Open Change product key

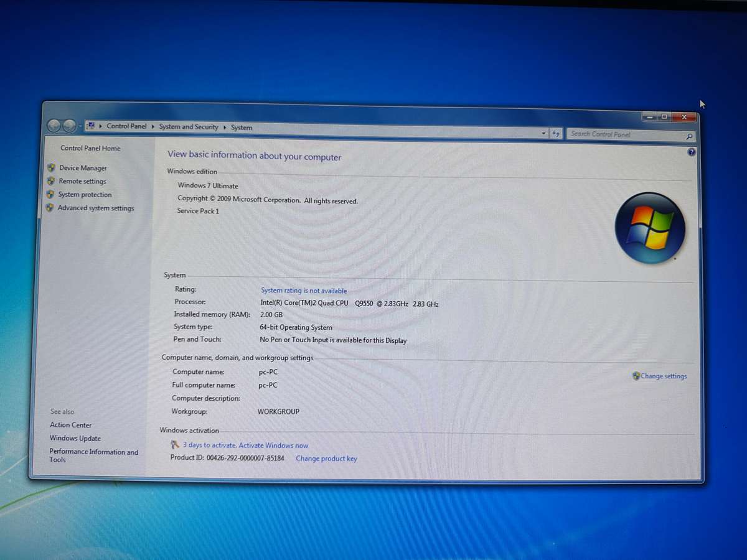[326, 459]
